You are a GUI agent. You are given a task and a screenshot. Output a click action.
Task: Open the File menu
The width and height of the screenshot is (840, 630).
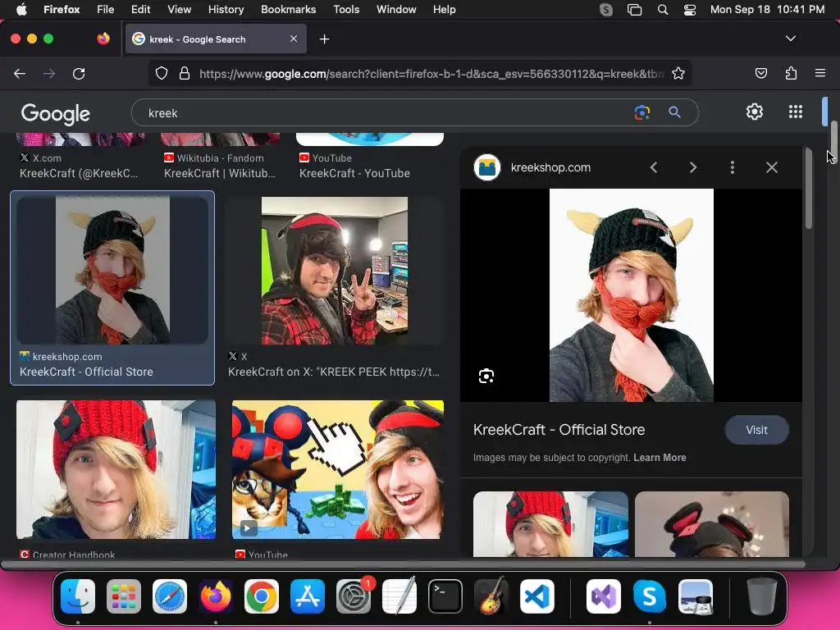[105, 9]
